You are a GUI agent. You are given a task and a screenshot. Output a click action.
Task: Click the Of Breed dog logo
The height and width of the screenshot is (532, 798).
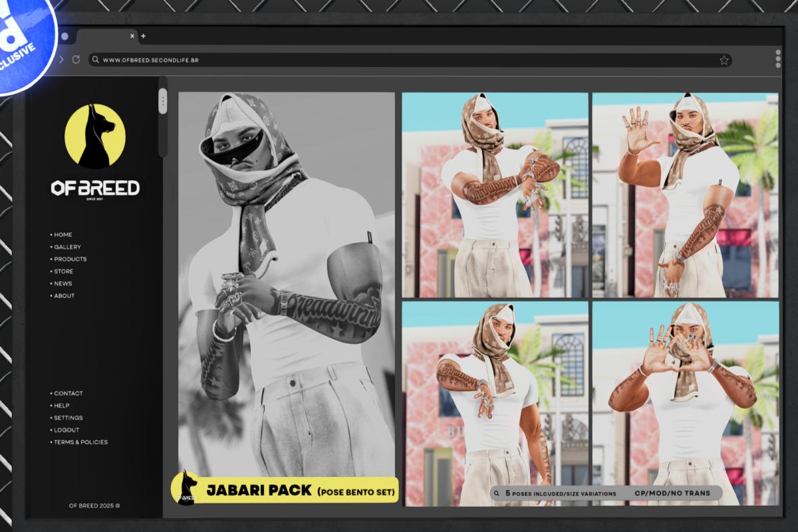pyautogui.click(x=94, y=136)
